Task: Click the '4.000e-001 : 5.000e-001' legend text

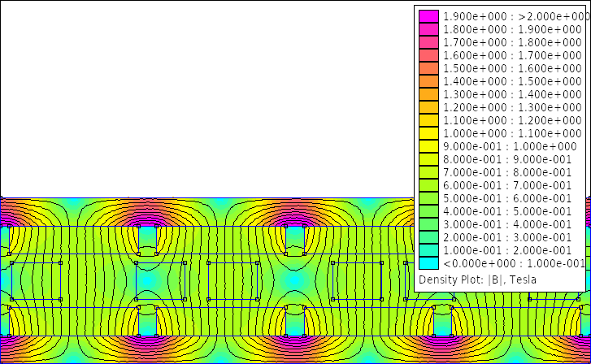Action: point(507,211)
